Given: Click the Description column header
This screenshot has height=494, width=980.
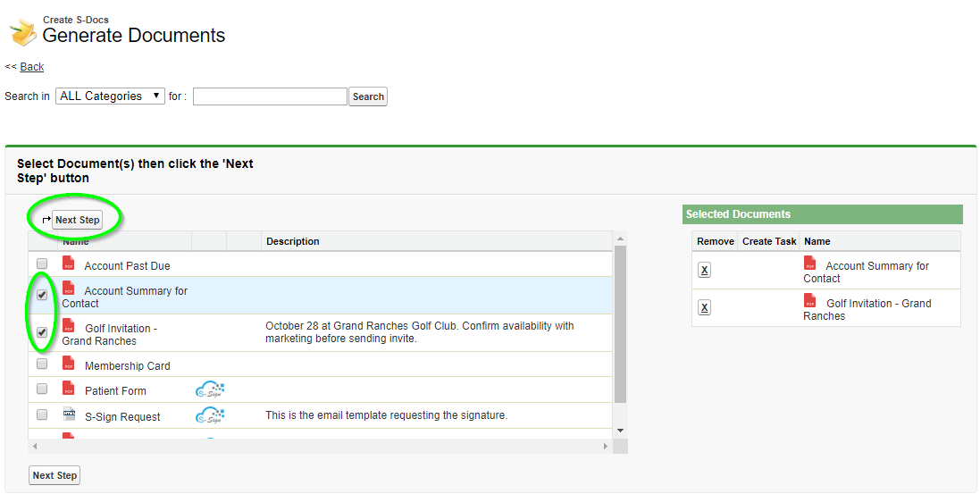Looking at the screenshot, I should [292, 241].
